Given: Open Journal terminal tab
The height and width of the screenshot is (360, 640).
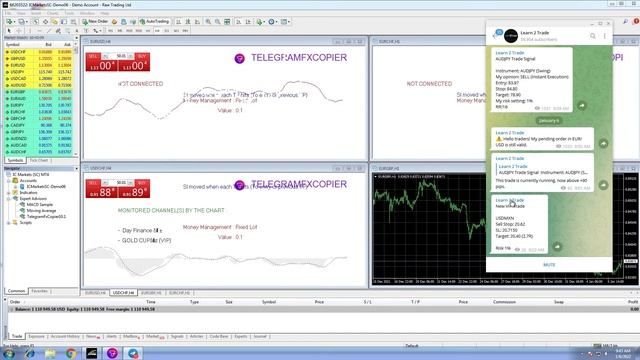Looking at the screenshot, I should [x=260, y=336].
